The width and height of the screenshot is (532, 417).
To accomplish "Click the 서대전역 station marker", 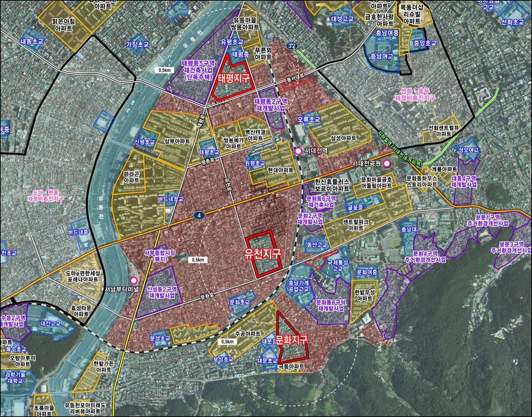I will click(x=298, y=151).
